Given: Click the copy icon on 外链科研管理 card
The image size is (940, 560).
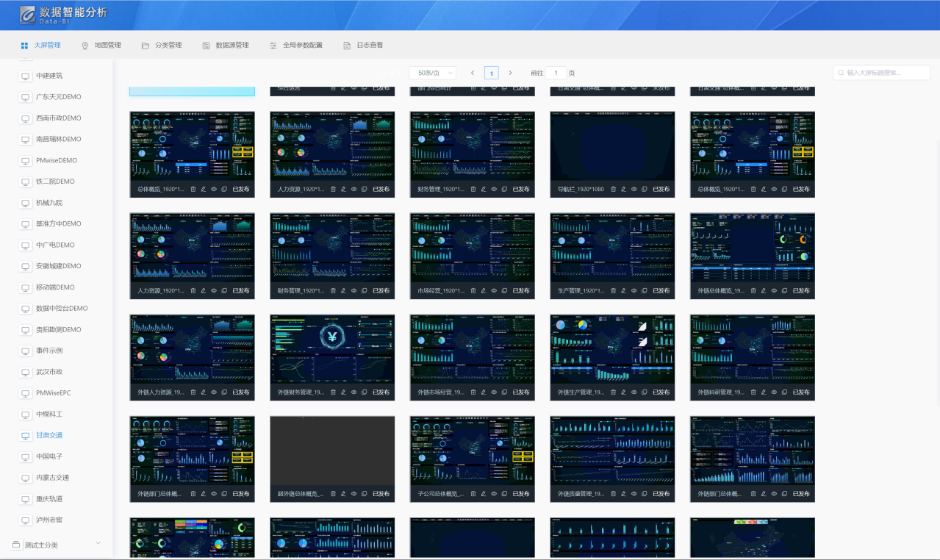Looking at the screenshot, I should click(x=784, y=392).
